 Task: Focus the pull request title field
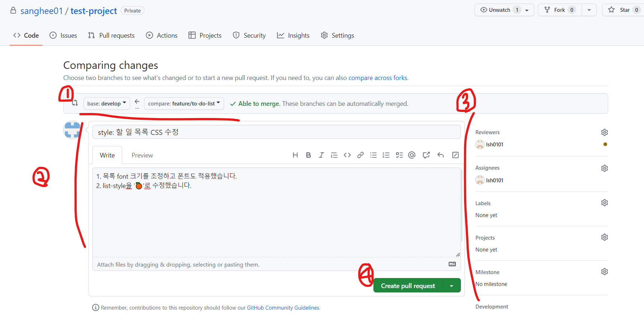tap(276, 132)
